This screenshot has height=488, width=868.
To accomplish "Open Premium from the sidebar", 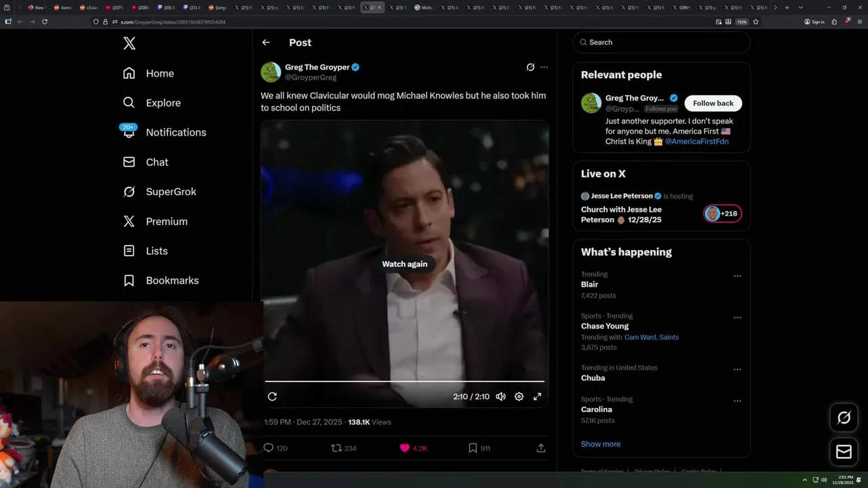I will pos(155,222).
